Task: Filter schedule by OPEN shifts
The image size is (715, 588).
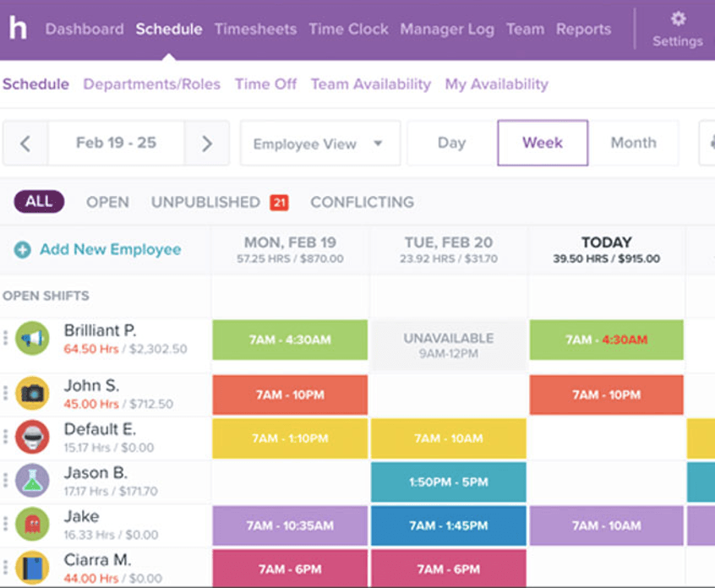Action: tap(108, 202)
